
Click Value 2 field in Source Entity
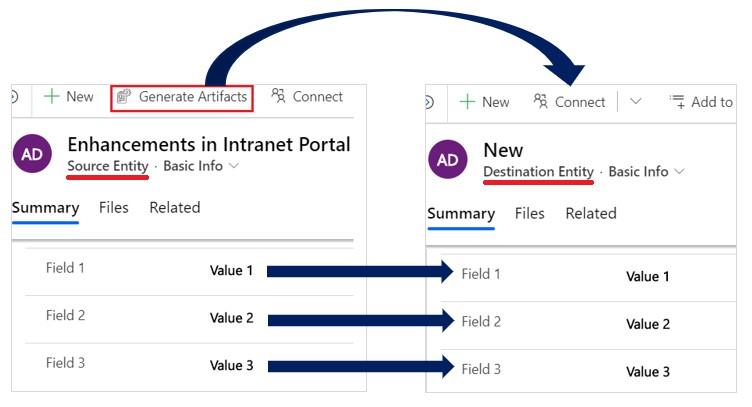231,318
